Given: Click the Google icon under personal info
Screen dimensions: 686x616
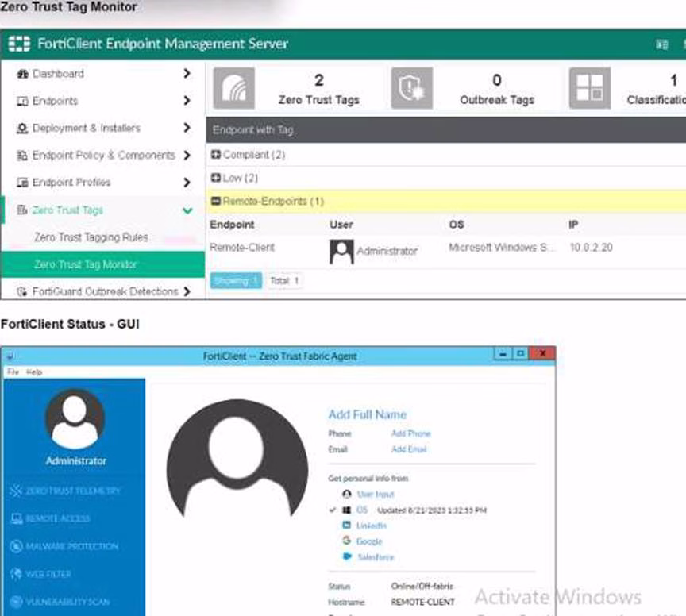Looking at the screenshot, I should (x=347, y=541).
